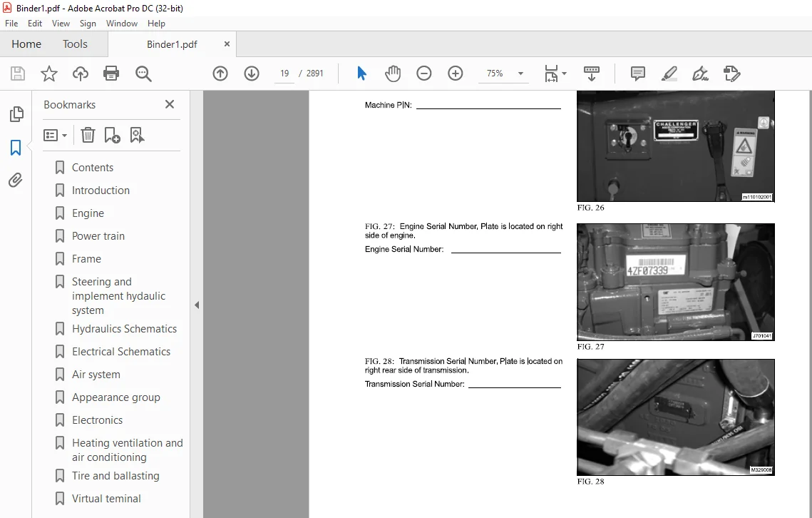Open the Window menu
This screenshot has height=518, width=812.
122,24
